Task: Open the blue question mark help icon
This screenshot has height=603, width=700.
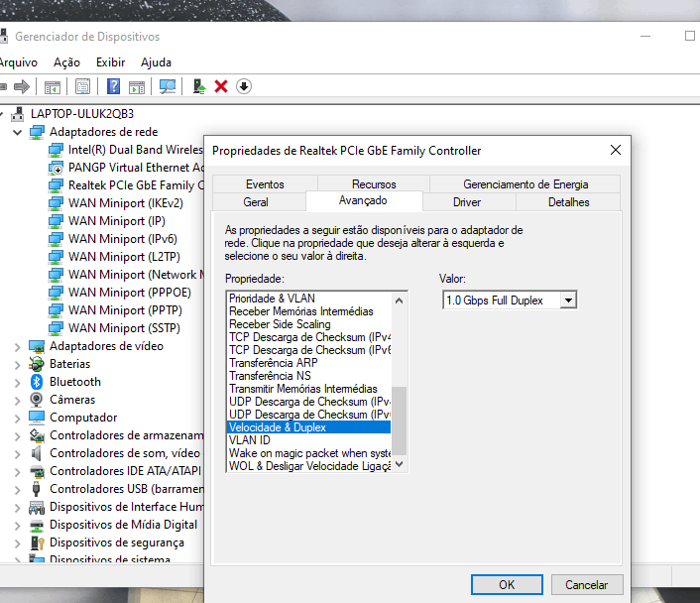Action: pyautogui.click(x=113, y=86)
